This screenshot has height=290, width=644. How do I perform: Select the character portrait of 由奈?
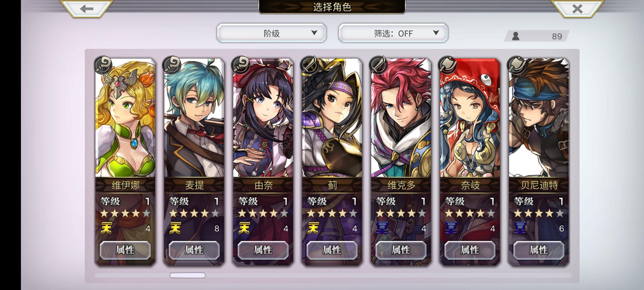click(x=263, y=118)
